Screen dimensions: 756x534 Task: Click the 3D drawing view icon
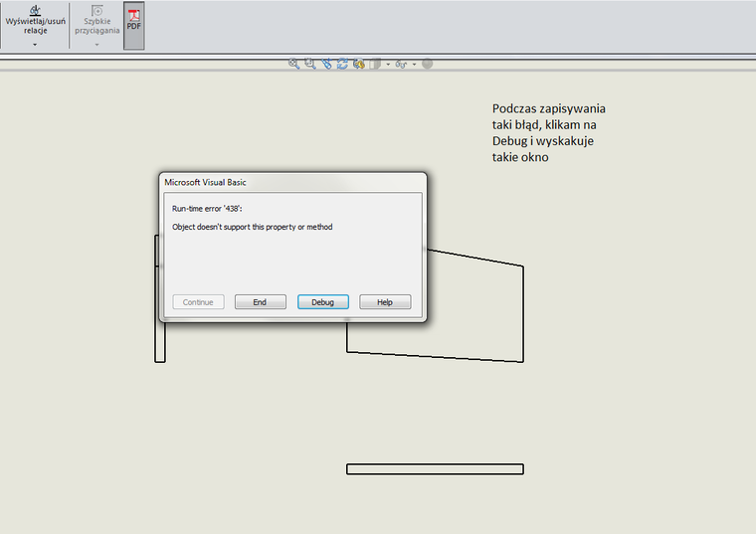(x=359, y=64)
